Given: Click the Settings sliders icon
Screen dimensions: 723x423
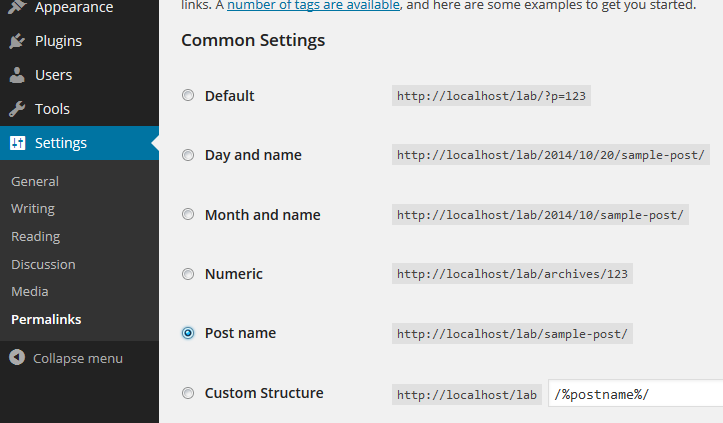Looking at the screenshot, I should point(18,143).
